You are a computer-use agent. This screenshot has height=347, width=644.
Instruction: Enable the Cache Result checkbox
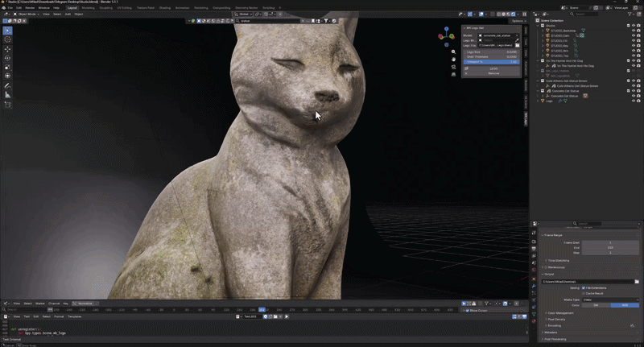click(584, 293)
